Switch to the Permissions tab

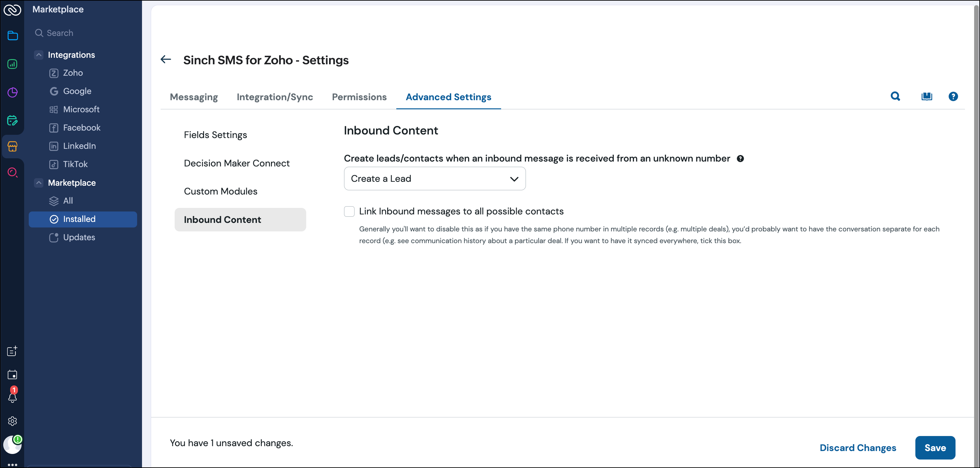tap(359, 97)
